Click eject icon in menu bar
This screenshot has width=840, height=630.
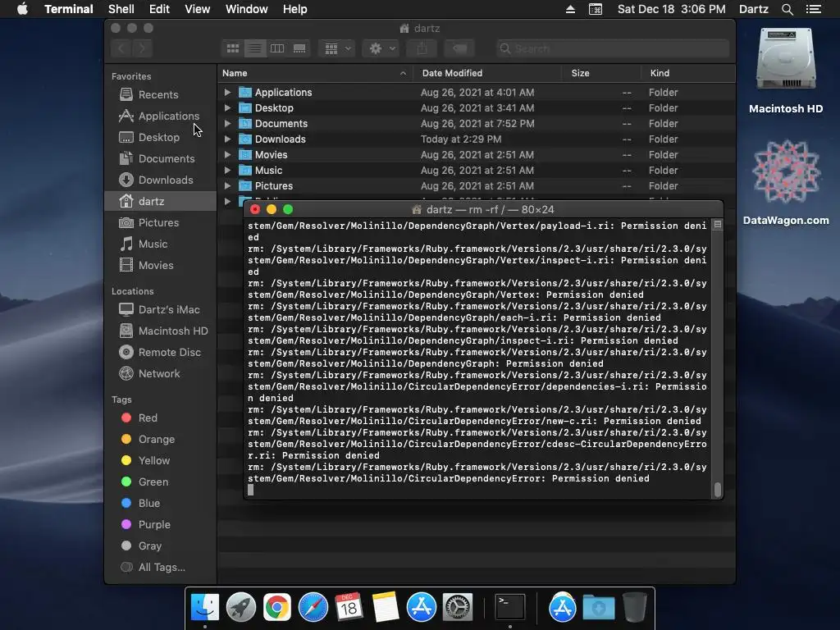[571, 9]
